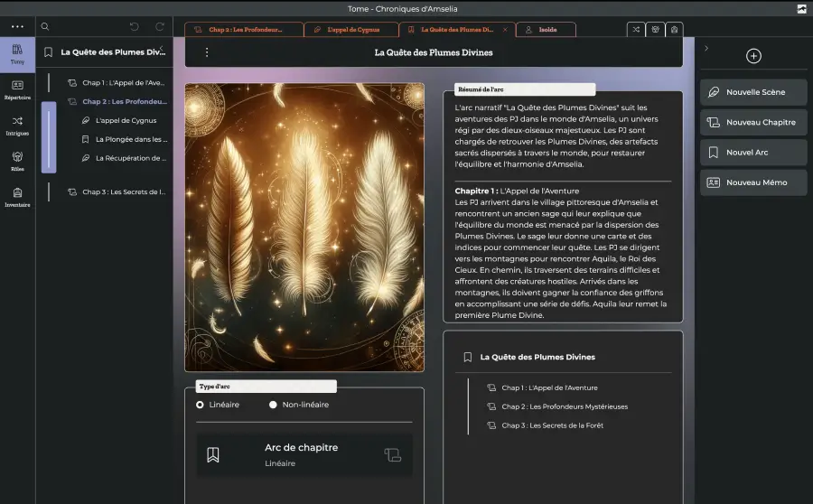
Task: Click the plus circle add icon
Action: pyautogui.click(x=753, y=56)
